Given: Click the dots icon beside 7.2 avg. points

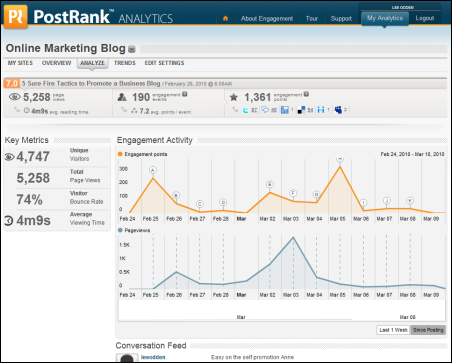Looking at the screenshot, I should pyautogui.click(x=134, y=111).
